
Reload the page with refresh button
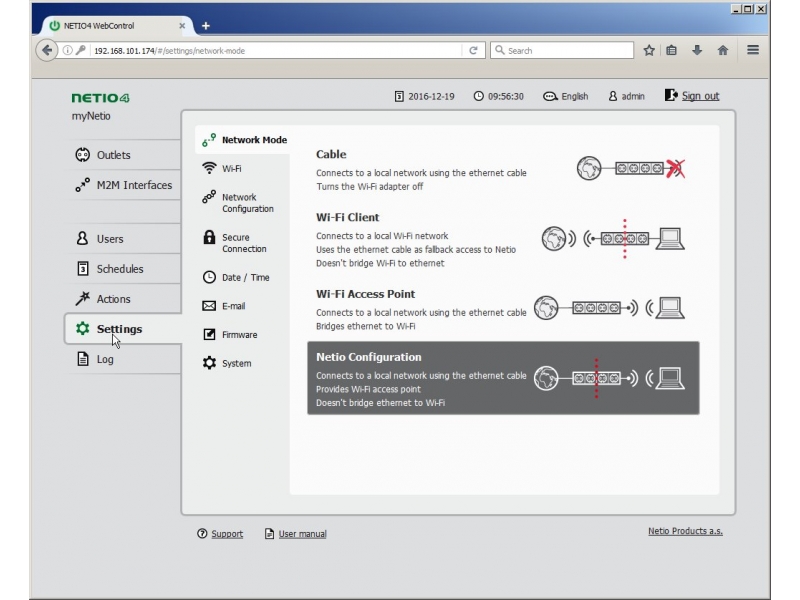click(x=473, y=51)
